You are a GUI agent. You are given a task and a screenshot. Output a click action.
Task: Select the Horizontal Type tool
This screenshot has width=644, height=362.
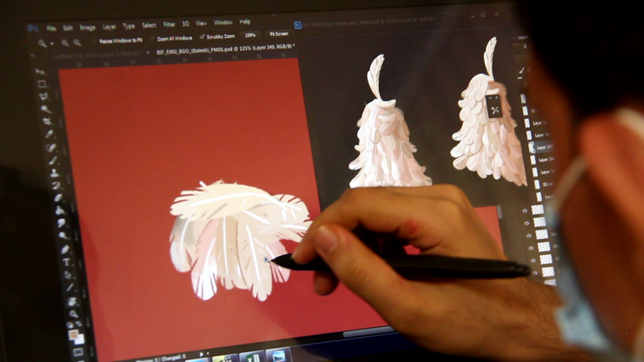click(66, 261)
